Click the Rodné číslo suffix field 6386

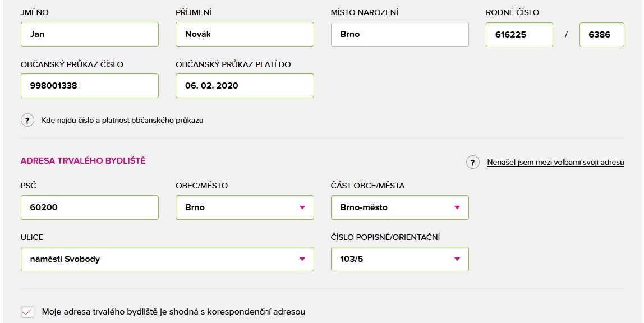tap(602, 34)
